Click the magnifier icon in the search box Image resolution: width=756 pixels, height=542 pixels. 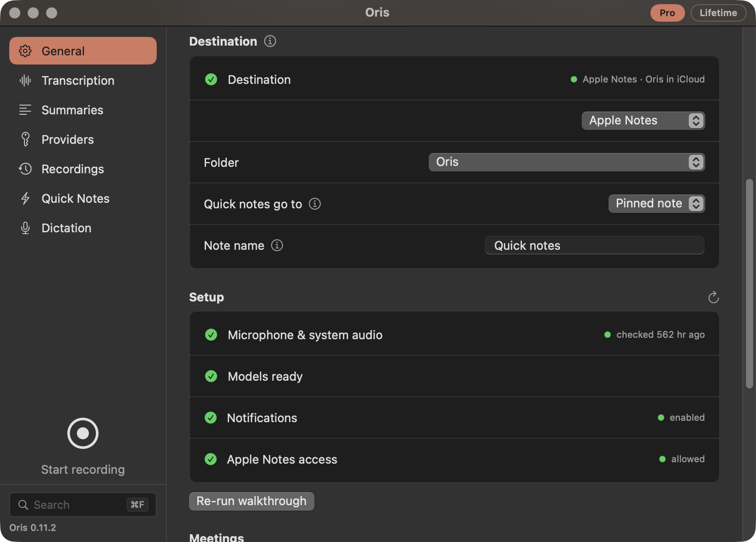[23, 505]
